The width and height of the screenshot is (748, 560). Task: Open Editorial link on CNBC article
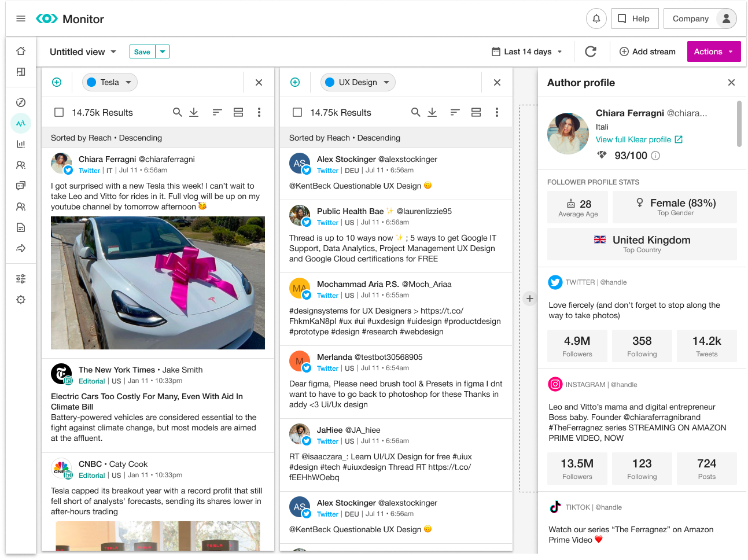click(91, 476)
